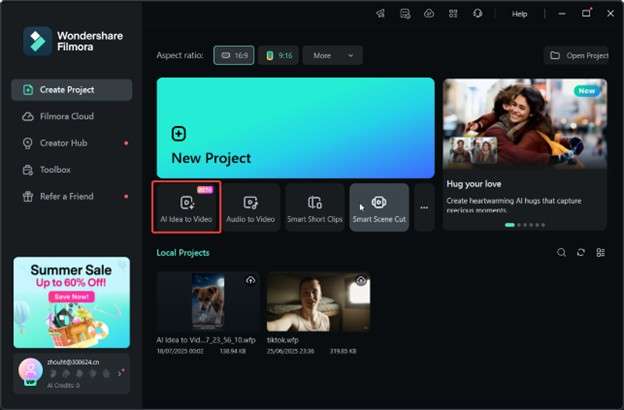Image resolution: width=624 pixels, height=410 pixels.
Task: Click the tiktok.wfp file name
Action: [283, 340]
